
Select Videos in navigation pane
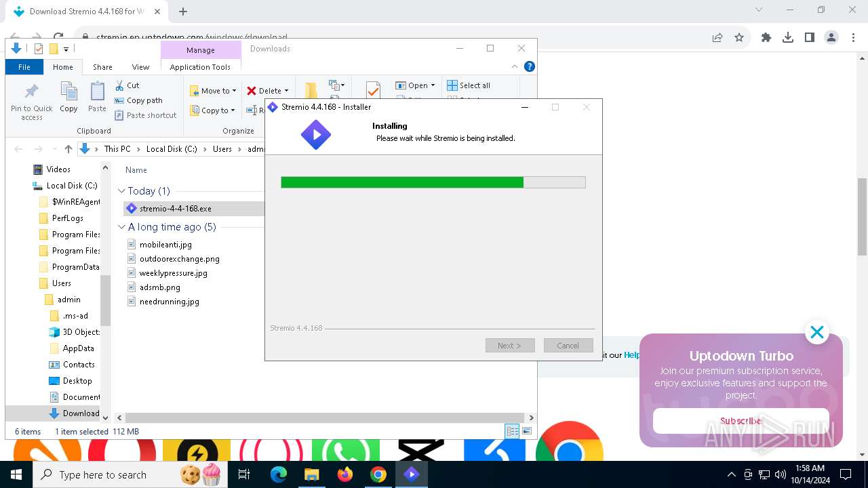[x=58, y=169]
